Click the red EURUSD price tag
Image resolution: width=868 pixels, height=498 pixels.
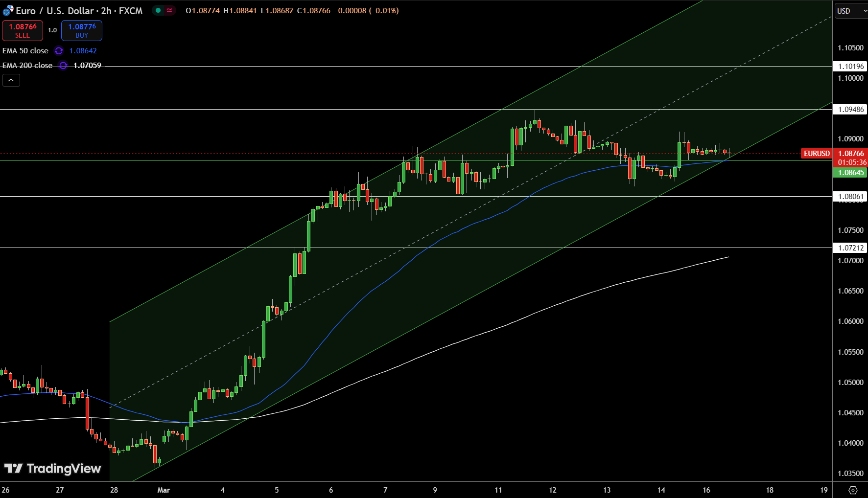(817, 154)
